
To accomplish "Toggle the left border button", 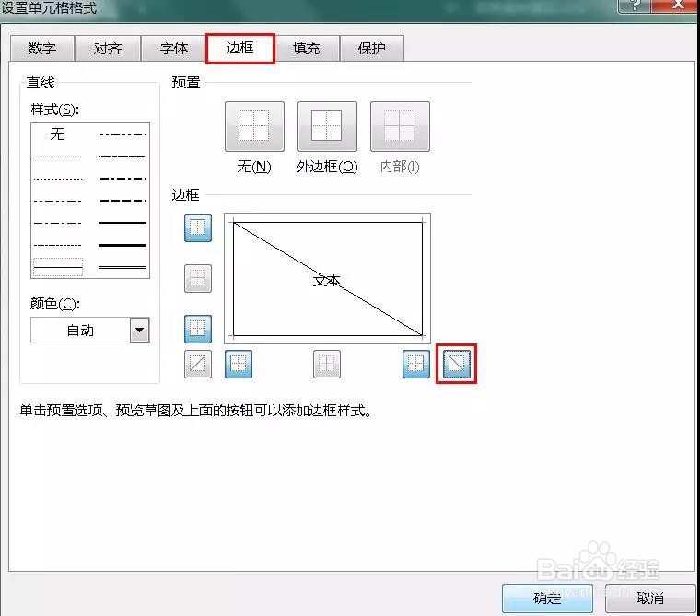I will tap(239, 364).
